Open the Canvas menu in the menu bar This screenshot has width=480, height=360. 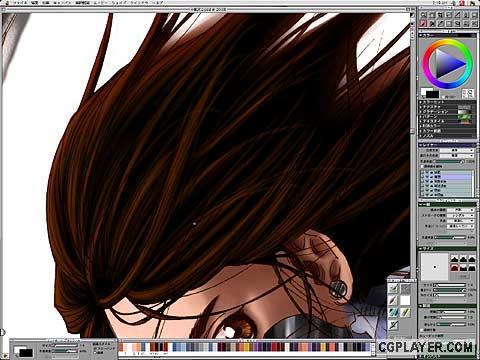click(x=62, y=3)
